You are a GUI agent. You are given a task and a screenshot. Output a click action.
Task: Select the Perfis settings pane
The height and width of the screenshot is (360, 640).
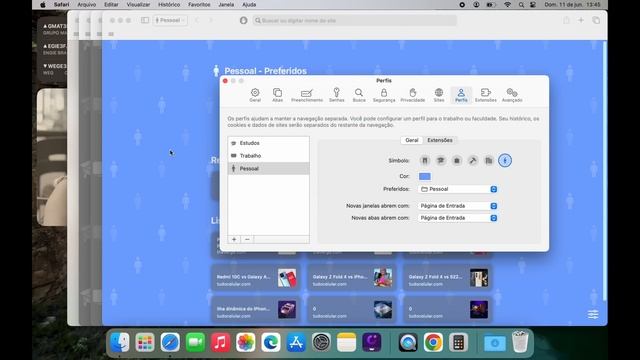461,95
